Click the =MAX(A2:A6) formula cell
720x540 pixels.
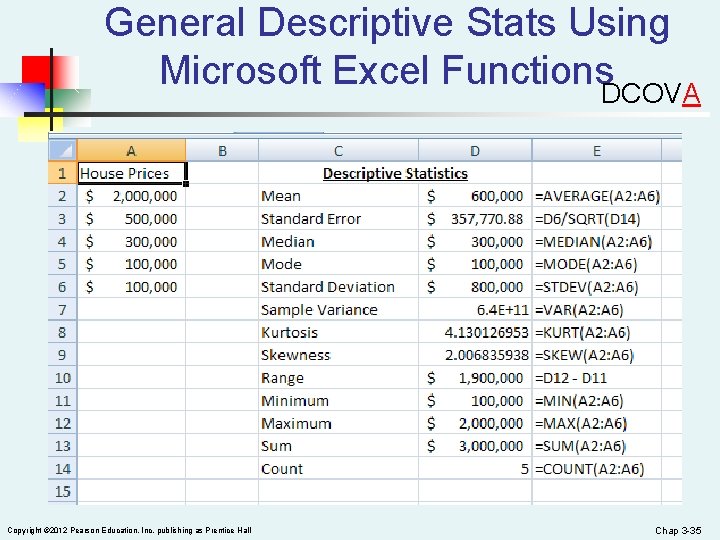[596, 423]
